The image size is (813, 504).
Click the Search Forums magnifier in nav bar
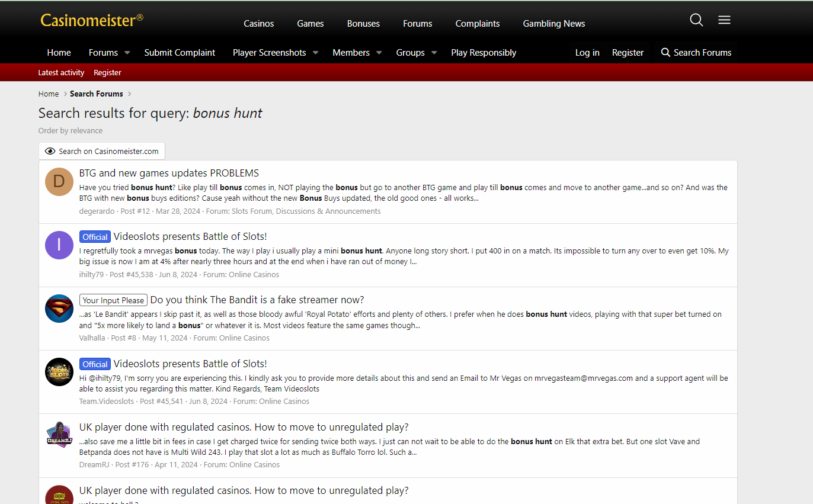pyautogui.click(x=665, y=52)
